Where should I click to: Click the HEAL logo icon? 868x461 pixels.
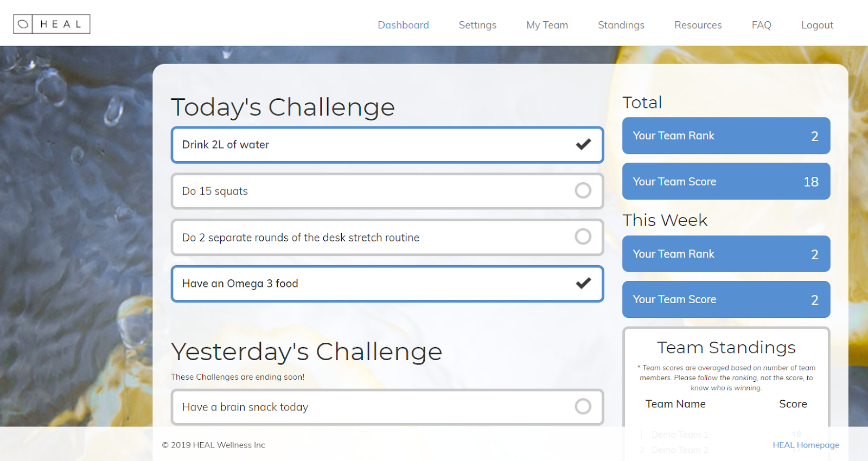click(x=22, y=24)
